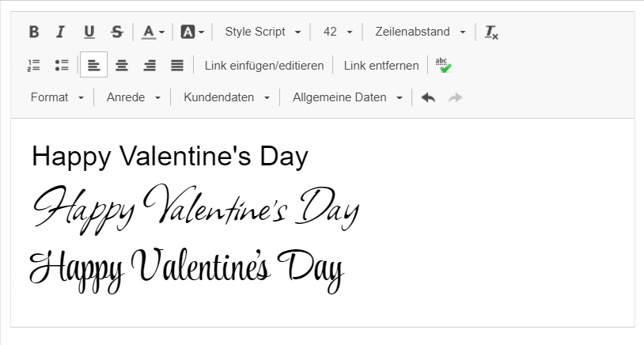The image size is (644, 345).
Task: Align text to the right
Action: tap(150, 65)
